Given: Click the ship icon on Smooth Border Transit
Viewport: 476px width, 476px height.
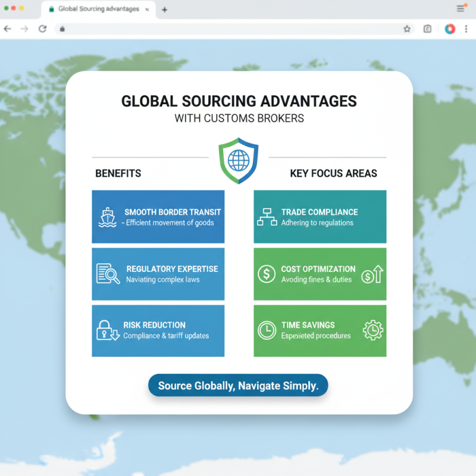Looking at the screenshot, I should (107, 217).
